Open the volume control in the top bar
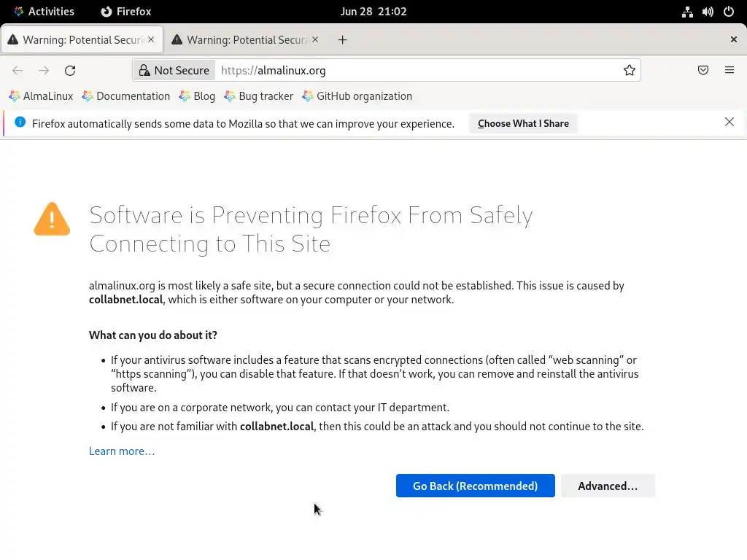The width and height of the screenshot is (747, 560). pos(708,12)
